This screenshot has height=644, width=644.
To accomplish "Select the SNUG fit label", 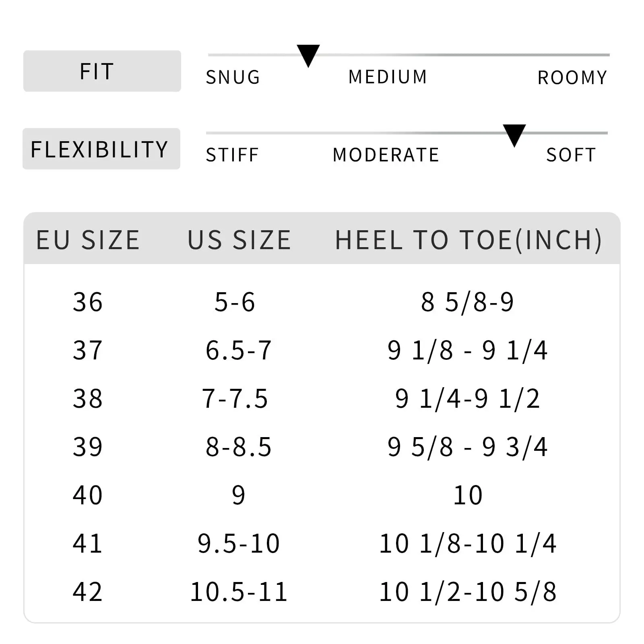I will (x=233, y=77).
